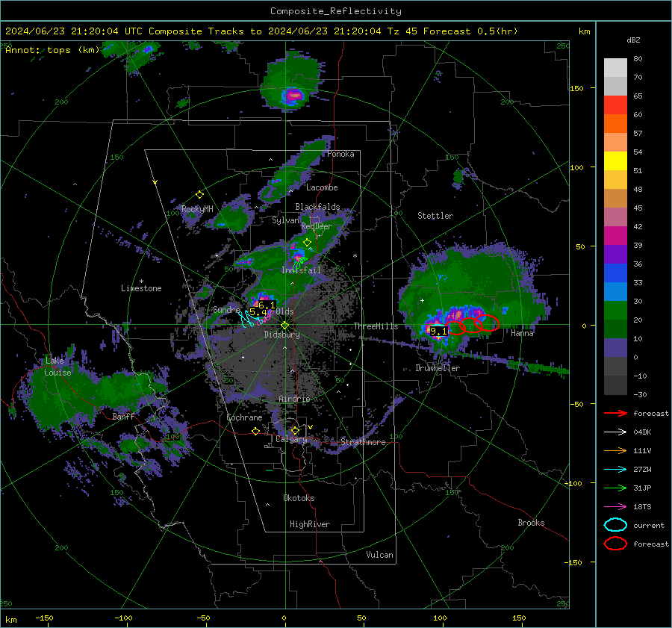The image size is (672, 628).
Task: Click the yellow diamond marker near RedDeer
Action: pos(307,243)
